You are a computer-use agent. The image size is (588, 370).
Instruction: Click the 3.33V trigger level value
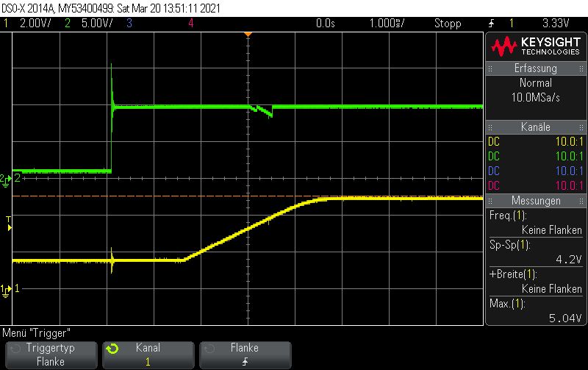coord(556,24)
